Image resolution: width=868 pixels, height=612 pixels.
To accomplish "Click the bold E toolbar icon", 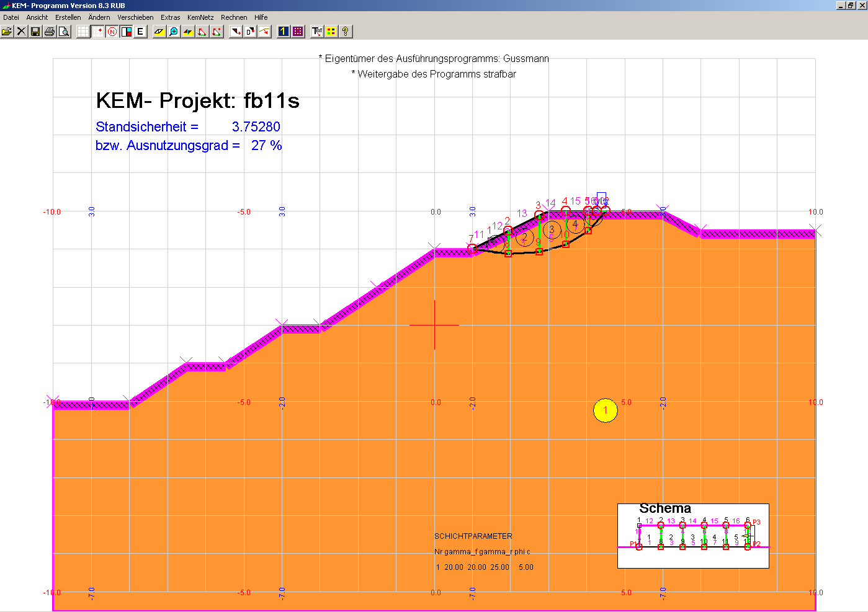I will (x=140, y=31).
